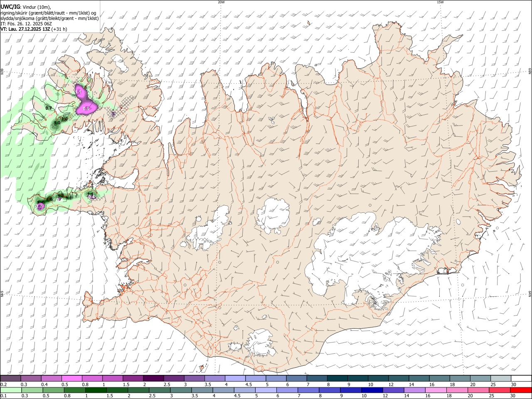Select the 'rigning/skúrir' legend description line
Screen dimensions: 532x399
[49, 13]
